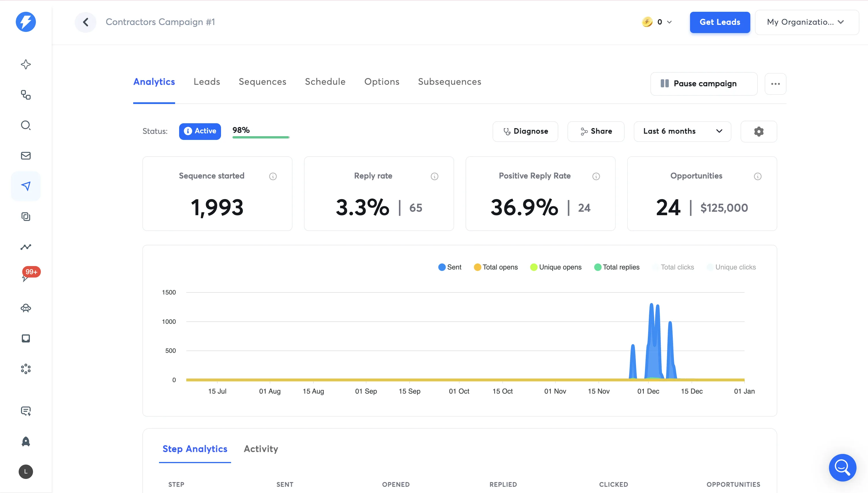Click the Instantly lightning bolt logo
This screenshot has width=868, height=493.
26,22
